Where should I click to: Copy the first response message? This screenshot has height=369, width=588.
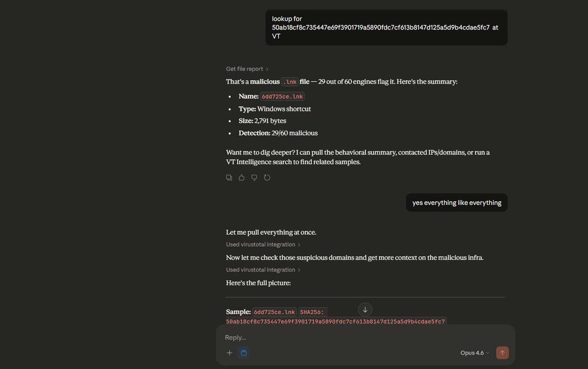(x=229, y=177)
